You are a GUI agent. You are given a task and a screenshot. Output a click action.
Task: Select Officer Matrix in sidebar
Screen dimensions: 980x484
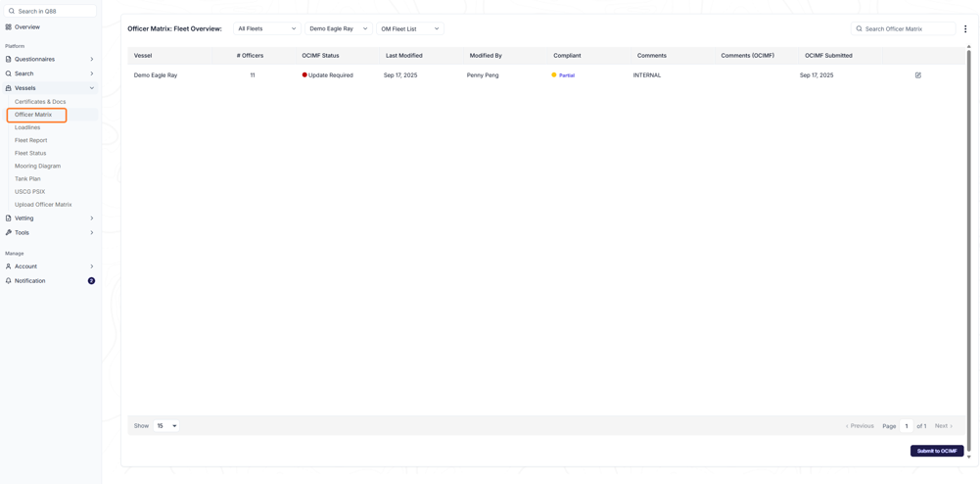pos(33,115)
